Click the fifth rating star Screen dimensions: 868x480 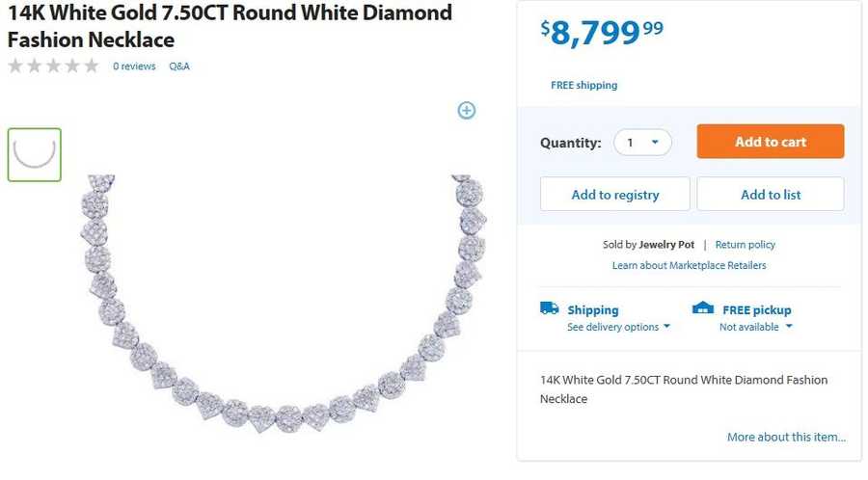click(x=91, y=67)
